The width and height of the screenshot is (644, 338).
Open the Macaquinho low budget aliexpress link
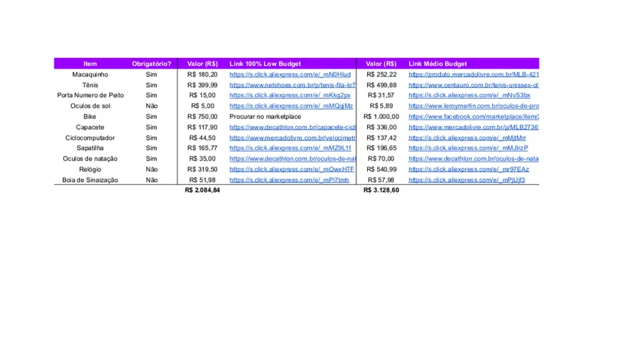290,74
